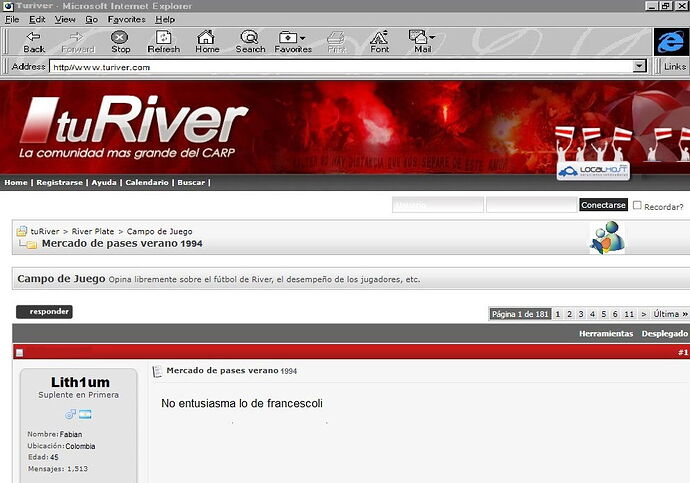Go to page 6 of the thread
Screen dimensions: 690x483
pyautogui.click(x=615, y=314)
